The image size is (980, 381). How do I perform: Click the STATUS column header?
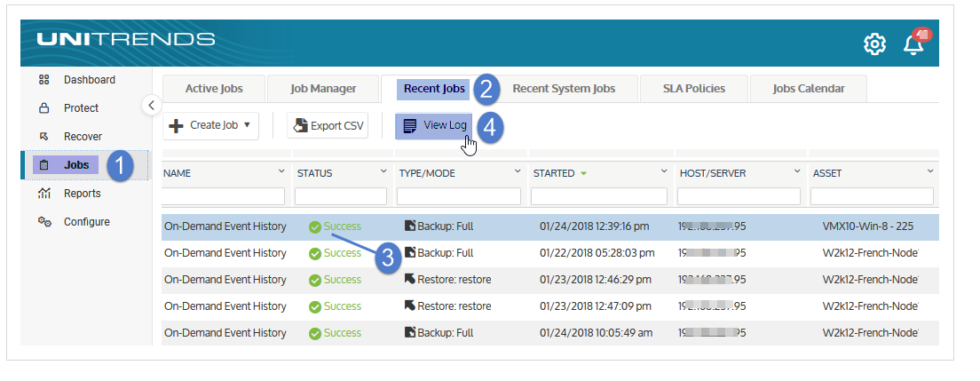pyautogui.click(x=315, y=173)
